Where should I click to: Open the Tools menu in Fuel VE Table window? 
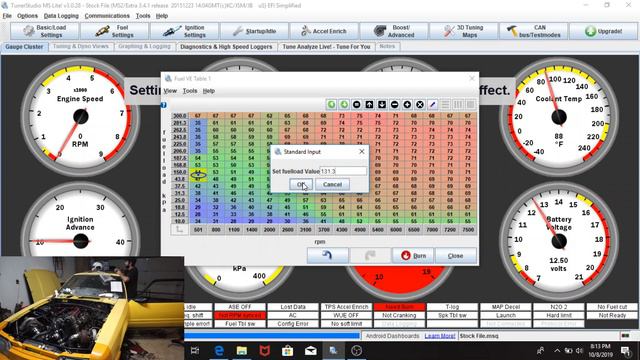[x=190, y=91]
